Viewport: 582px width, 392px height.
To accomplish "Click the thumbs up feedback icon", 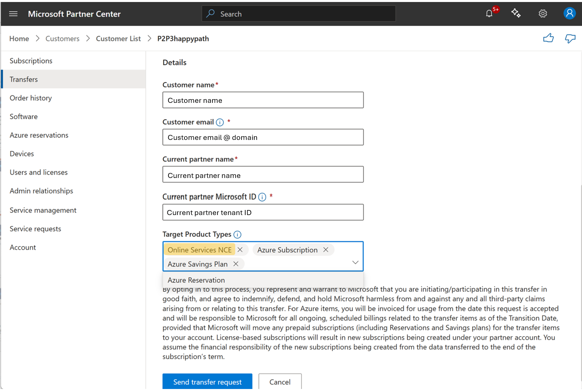I will [548, 38].
